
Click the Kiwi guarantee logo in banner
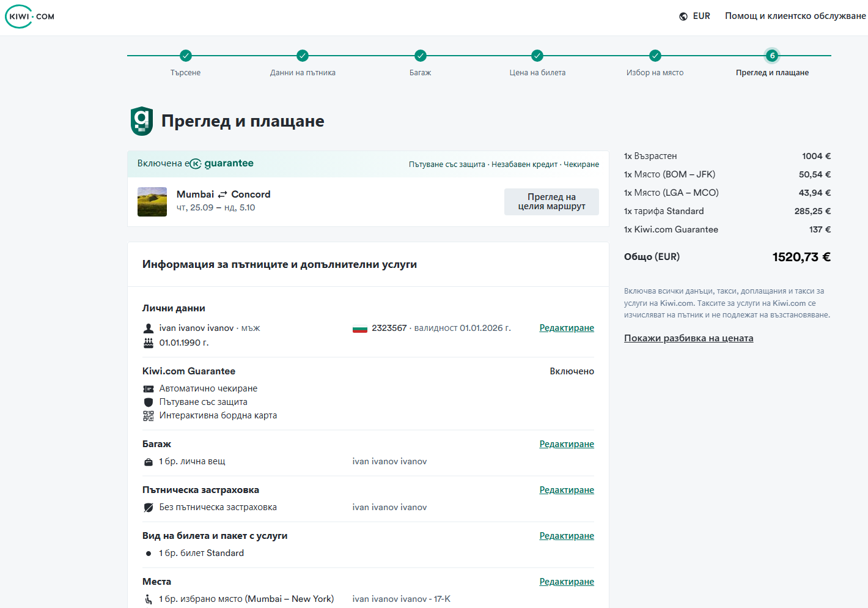pyautogui.click(x=223, y=163)
